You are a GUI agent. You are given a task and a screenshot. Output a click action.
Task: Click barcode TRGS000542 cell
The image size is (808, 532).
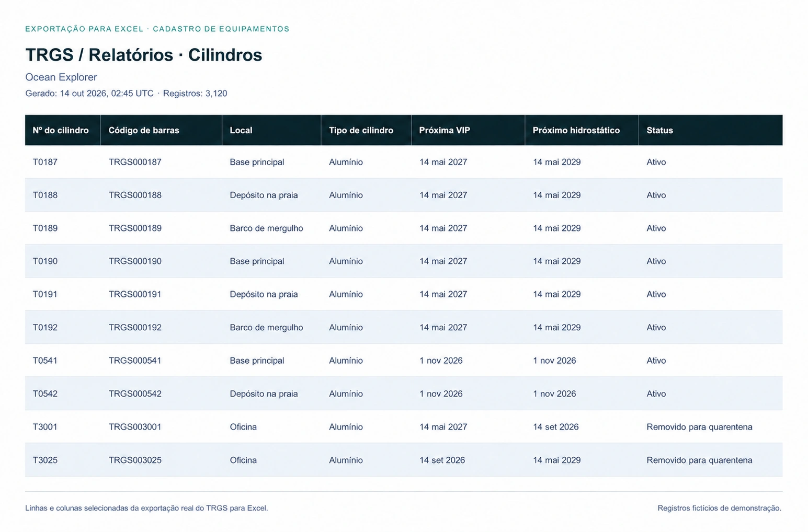pos(135,394)
